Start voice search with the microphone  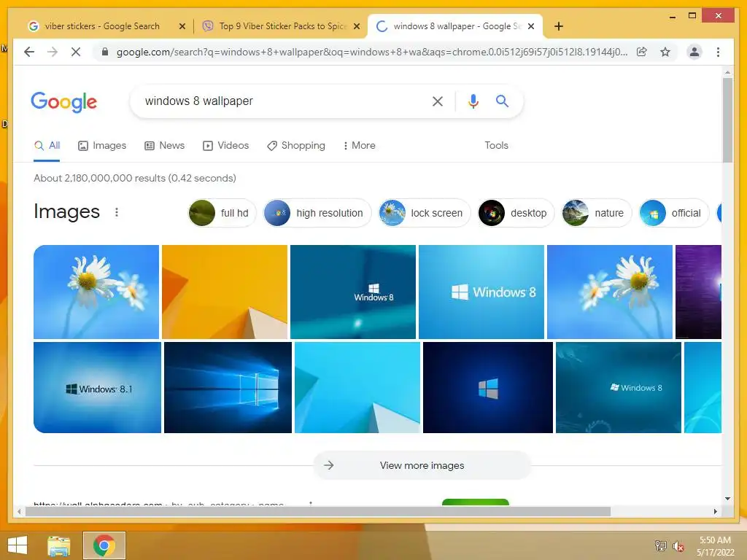pyautogui.click(x=473, y=101)
